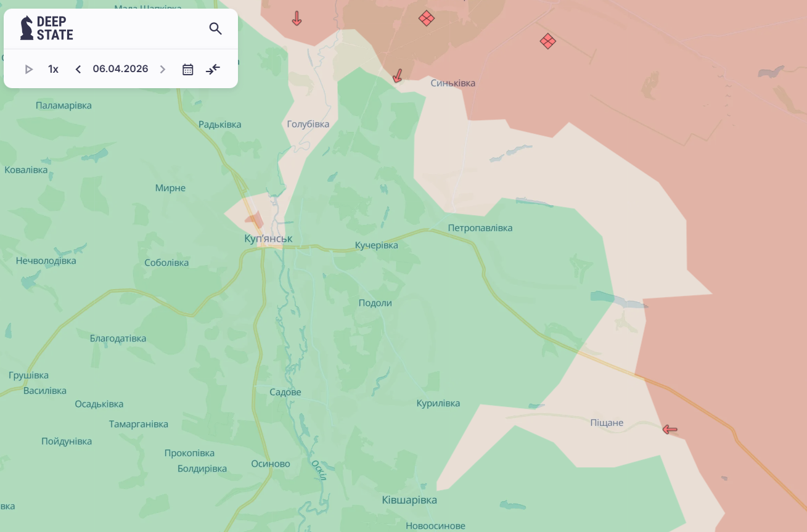
Task: Go to the next date arrow
Action: click(x=163, y=69)
